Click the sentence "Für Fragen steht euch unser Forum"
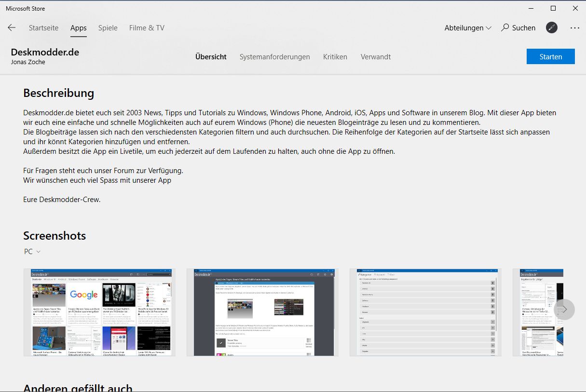The image size is (586, 392). [x=103, y=171]
